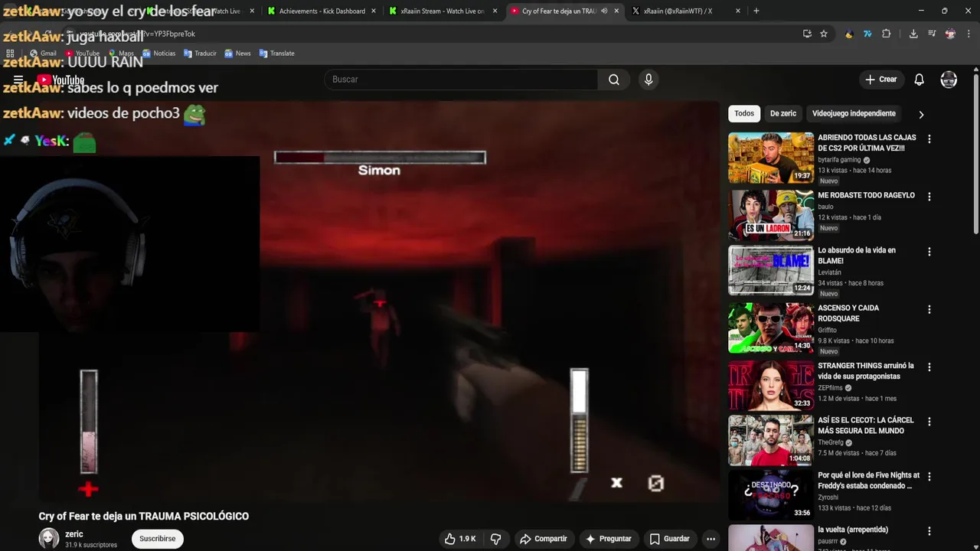
Task: Open the YouTube account avatar menu
Action: pyautogui.click(x=949, y=80)
